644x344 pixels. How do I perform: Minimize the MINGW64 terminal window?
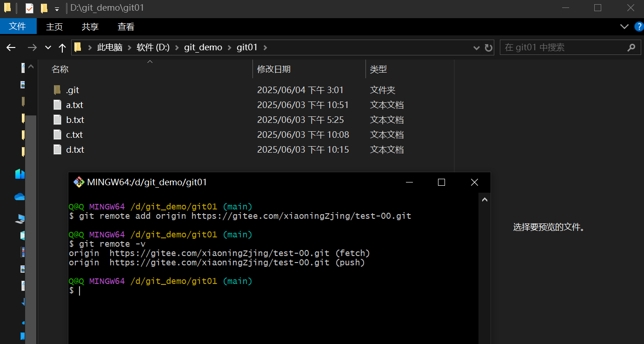pos(409,182)
